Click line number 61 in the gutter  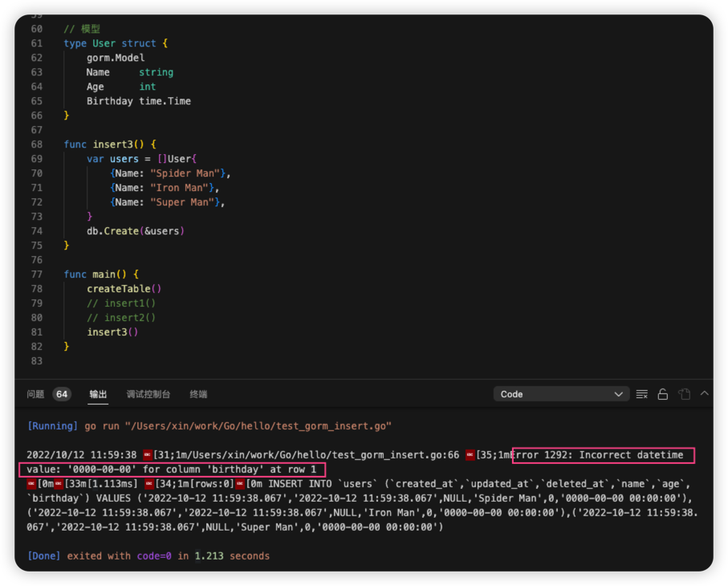[x=37, y=43]
